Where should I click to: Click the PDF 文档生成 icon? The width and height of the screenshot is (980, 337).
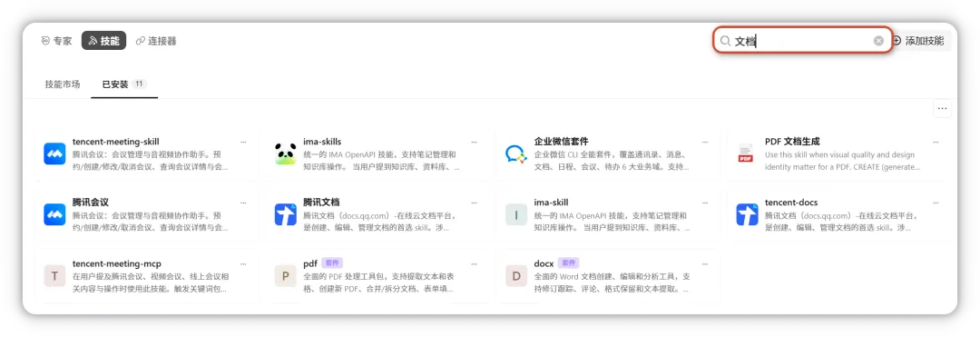coord(746,154)
